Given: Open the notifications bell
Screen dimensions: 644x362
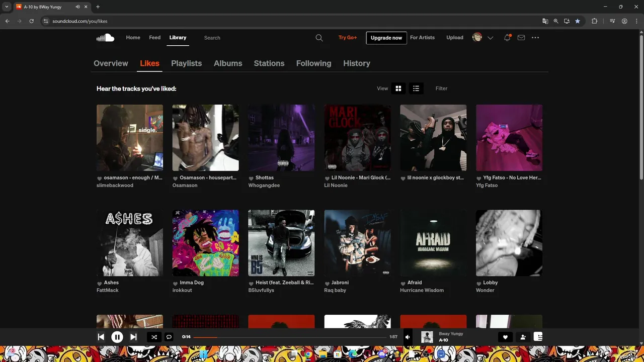Looking at the screenshot, I should click(507, 38).
